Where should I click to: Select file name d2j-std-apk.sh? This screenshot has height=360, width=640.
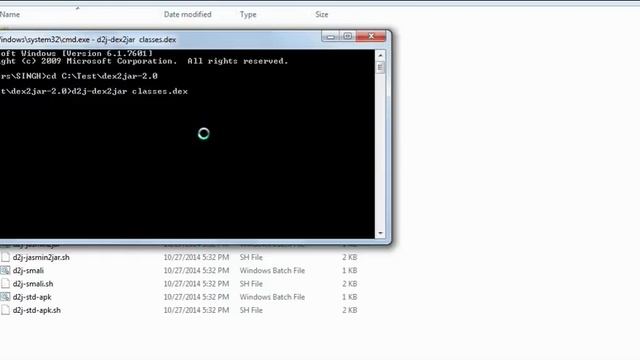[36, 310]
